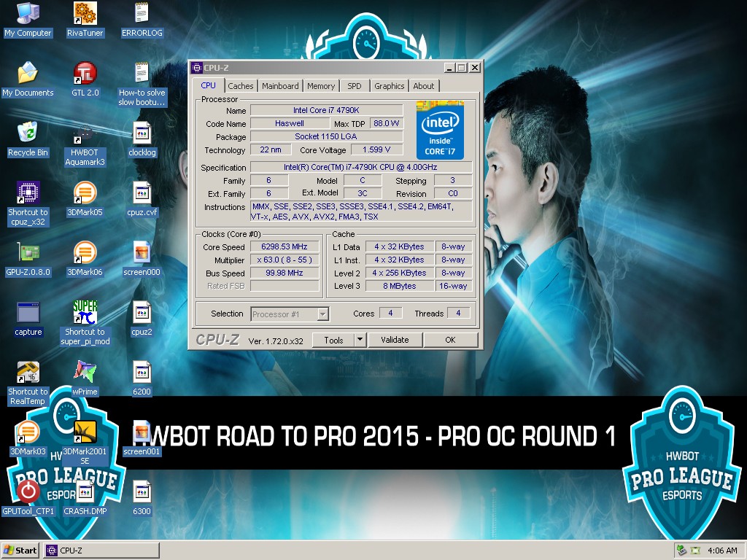
Task: Open ERRORLOG text file icon
Action: pos(142,20)
